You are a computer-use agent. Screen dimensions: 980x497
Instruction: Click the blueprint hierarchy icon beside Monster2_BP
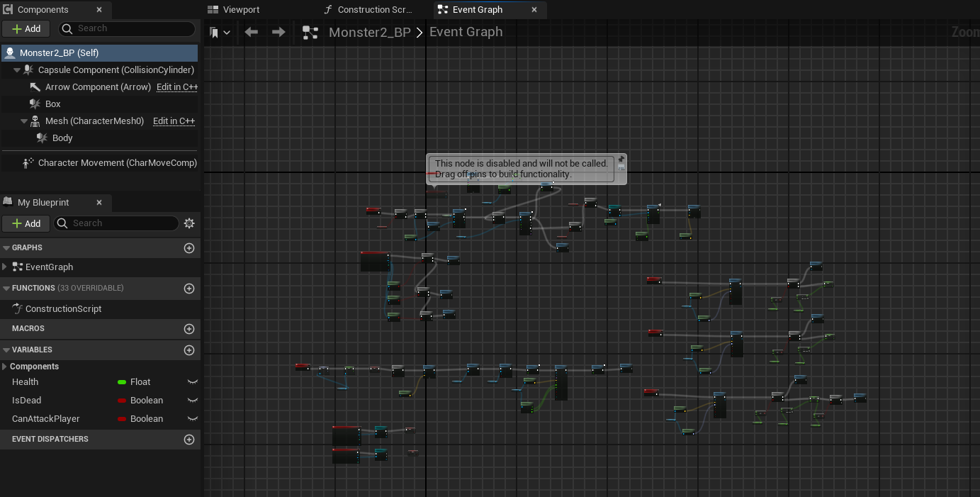point(310,33)
